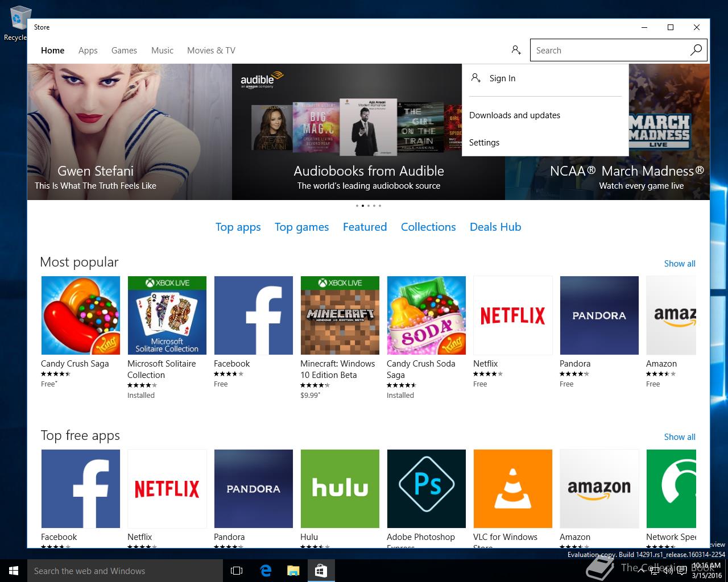Open Adobe Photoshop Express tile
Viewport: 728px width, 582px height.
coord(427,489)
